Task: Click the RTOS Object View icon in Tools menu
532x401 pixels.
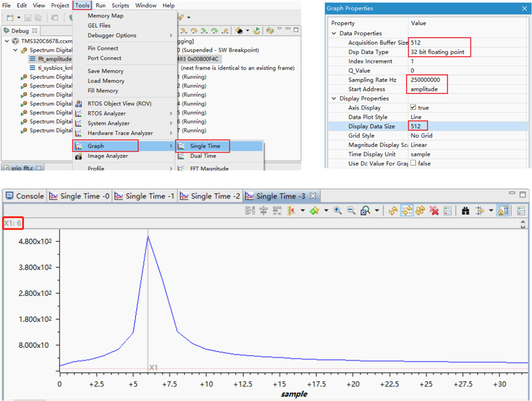Action: tap(78, 104)
